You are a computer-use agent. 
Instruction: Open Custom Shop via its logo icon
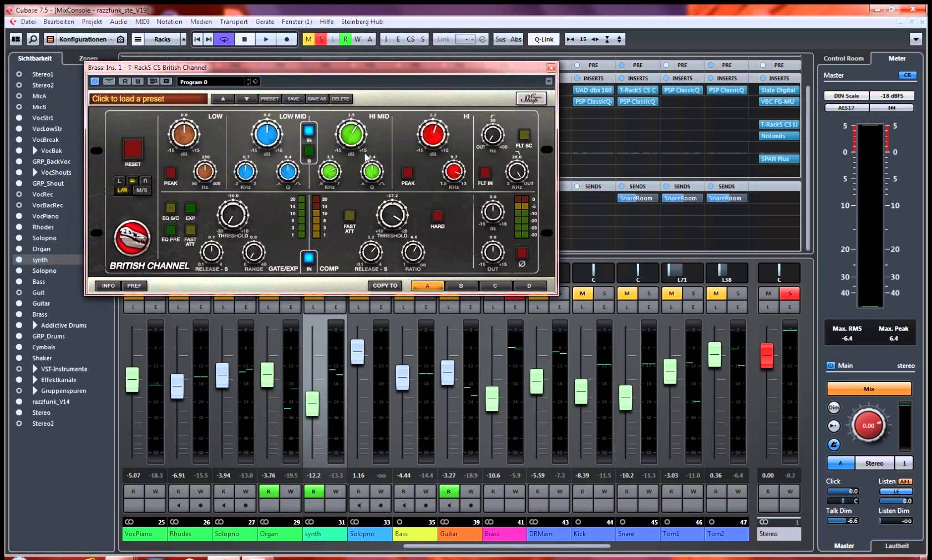531,98
